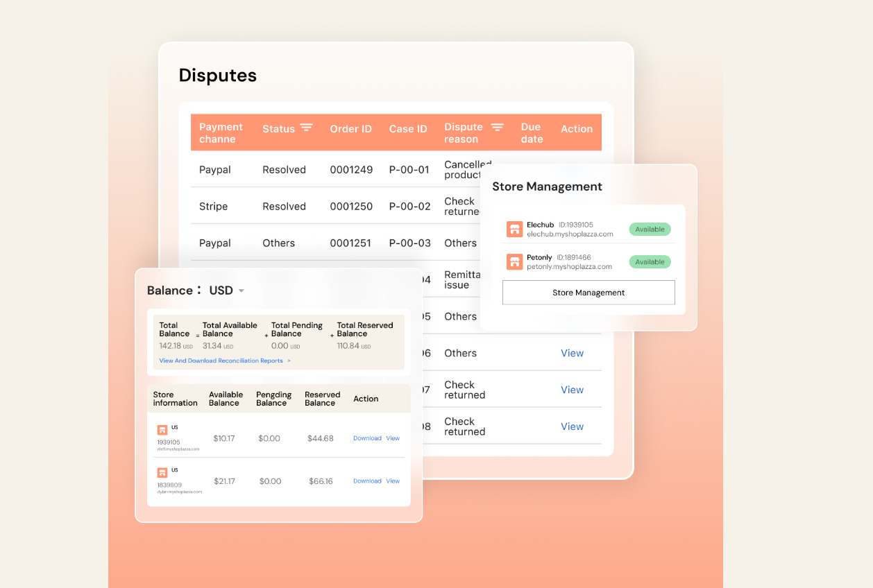Select dispute row with Case ID P-00-01
The image size is (873, 588).
[x=409, y=170]
